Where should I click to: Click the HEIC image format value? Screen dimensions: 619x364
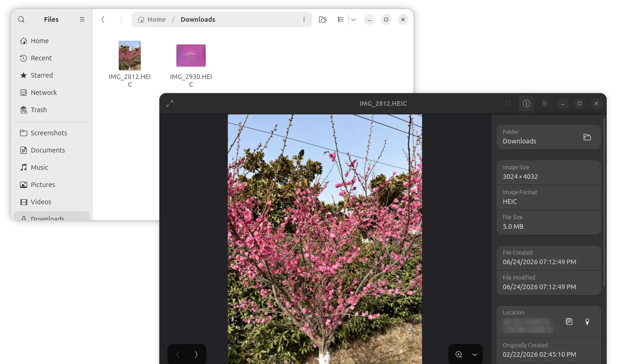tap(510, 202)
